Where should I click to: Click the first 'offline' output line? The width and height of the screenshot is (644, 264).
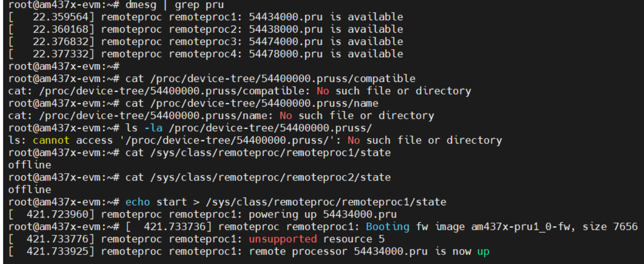coord(30,165)
